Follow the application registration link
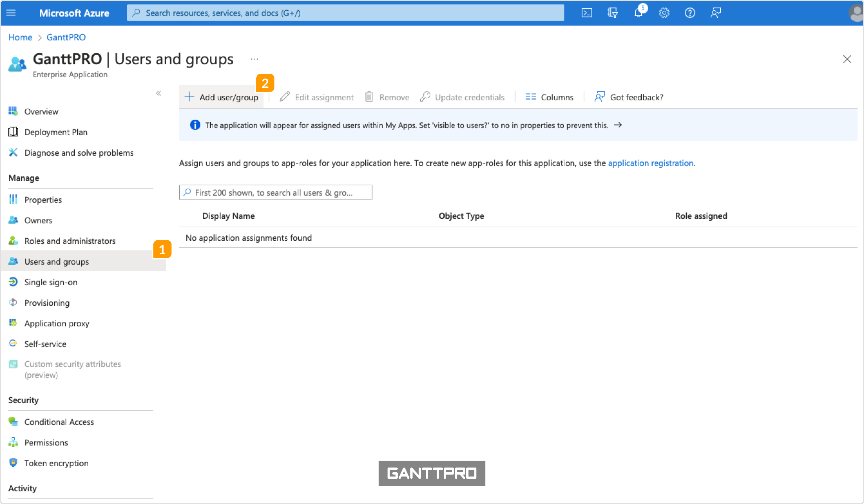This screenshot has width=864, height=504. click(650, 163)
